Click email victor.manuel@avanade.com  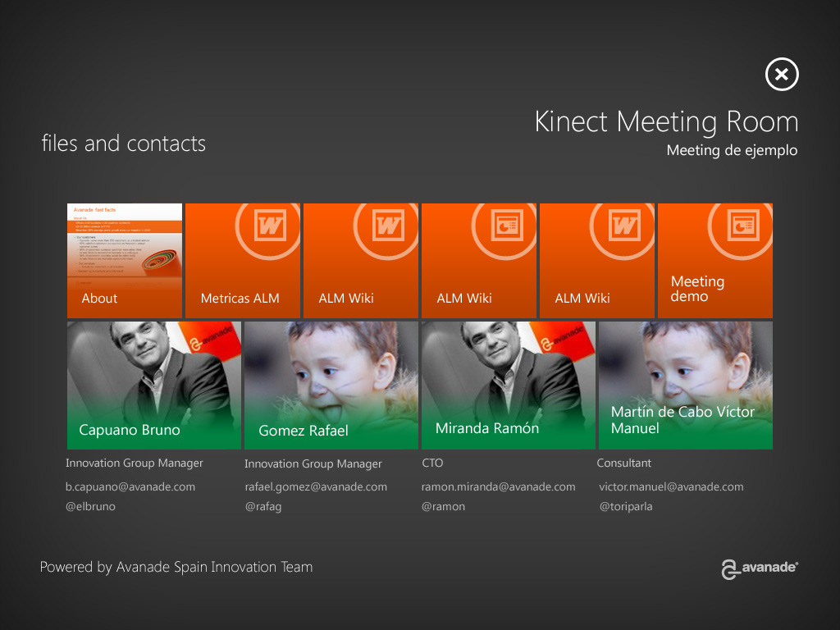pyautogui.click(x=671, y=487)
